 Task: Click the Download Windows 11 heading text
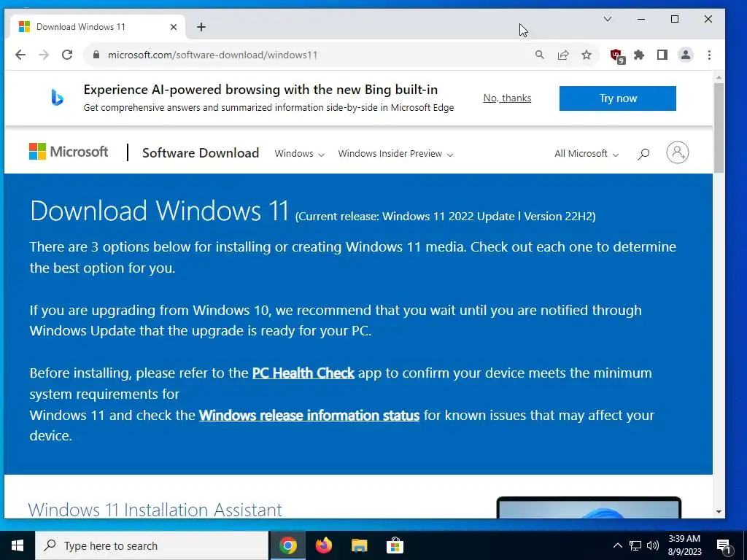click(159, 211)
